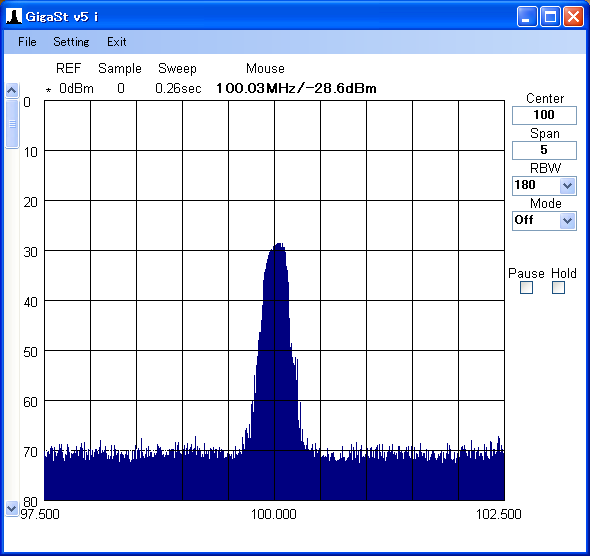Enable the Hold checkbox
The image size is (590, 556).
[558, 288]
